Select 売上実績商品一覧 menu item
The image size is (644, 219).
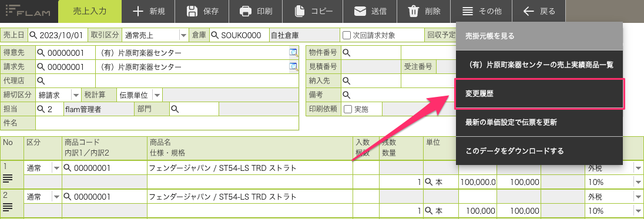(x=539, y=65)
